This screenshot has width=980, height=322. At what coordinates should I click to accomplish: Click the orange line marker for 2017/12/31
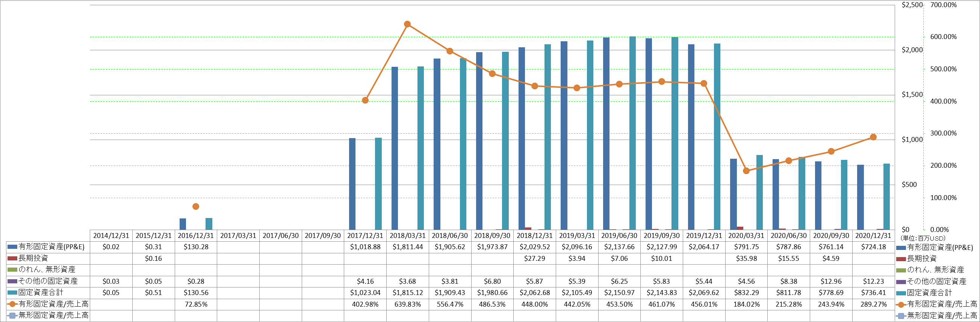[x=365, y=100]
